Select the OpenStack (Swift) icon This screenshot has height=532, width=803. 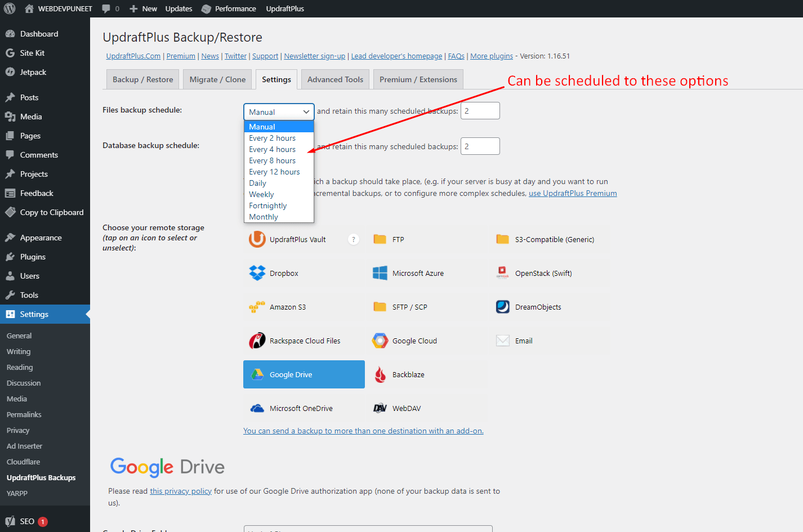tap(503, 273)
